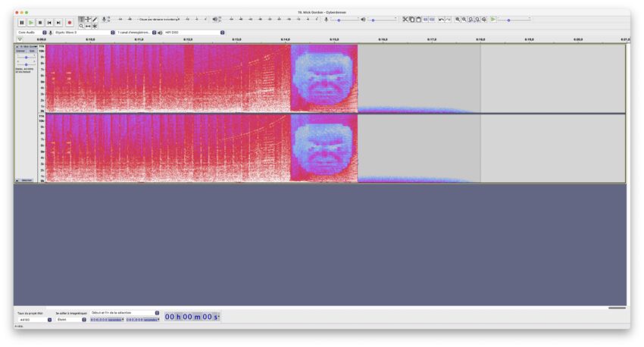Viewport: 644px width, 347px height.
Task: Select the Draw pencil tool
Action: 95,19
